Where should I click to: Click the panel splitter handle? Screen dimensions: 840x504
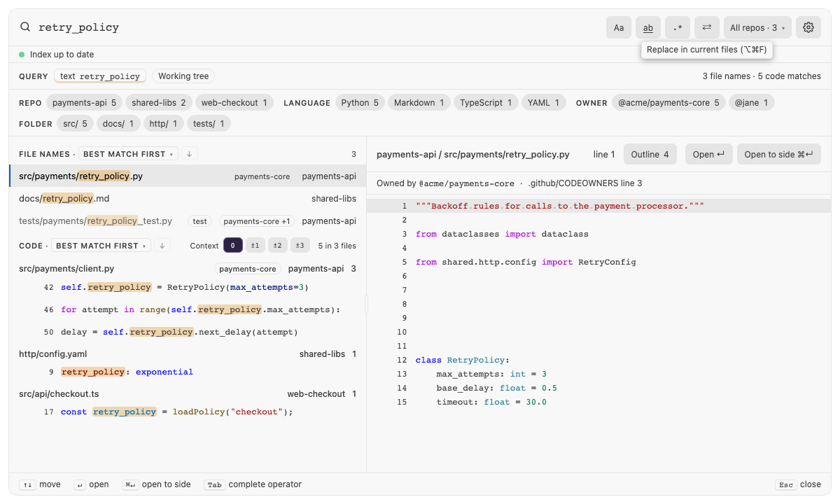click(366, 304)
